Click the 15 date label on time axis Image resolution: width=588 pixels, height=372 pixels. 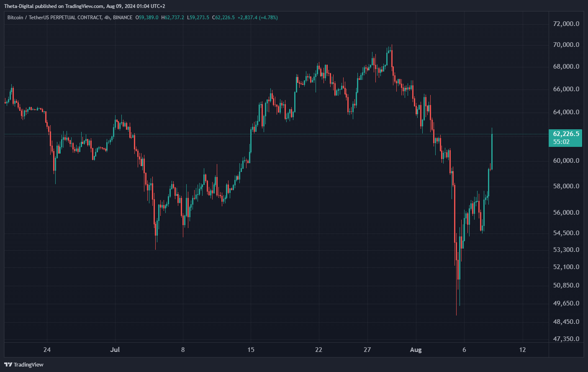click(x=251, y=350)
